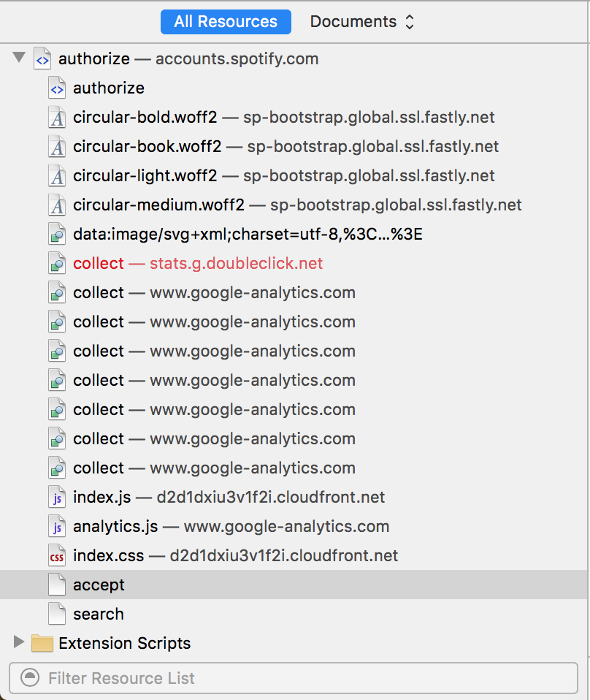Click the font icon for circular-book.woff2
The image size is (590, 700).
(57, 146)
